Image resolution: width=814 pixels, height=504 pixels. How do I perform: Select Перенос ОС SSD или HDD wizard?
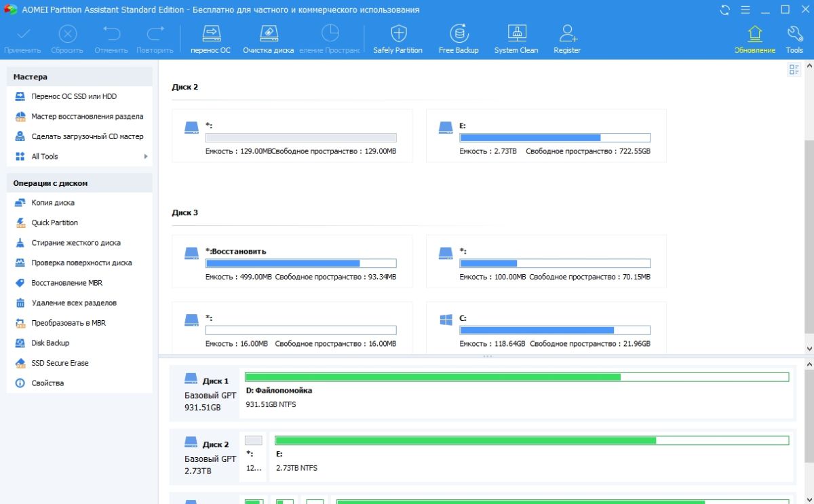click(x=74, y=96)
